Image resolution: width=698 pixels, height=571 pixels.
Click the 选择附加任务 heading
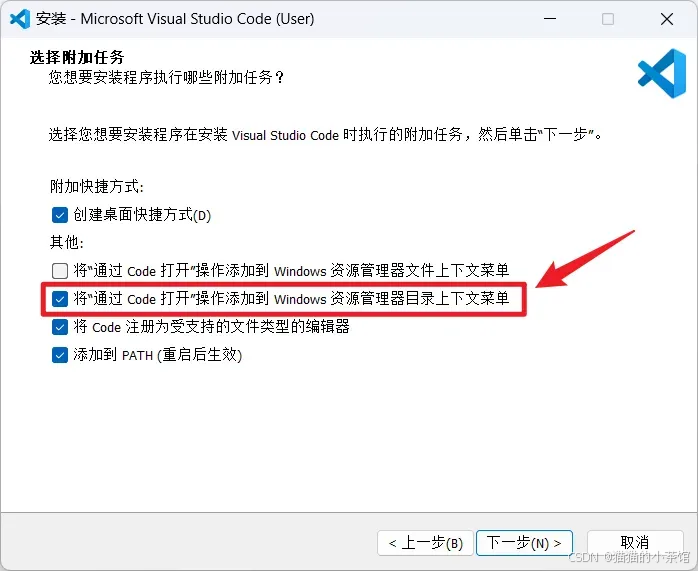pyautogui.click(x=77, y=57)
